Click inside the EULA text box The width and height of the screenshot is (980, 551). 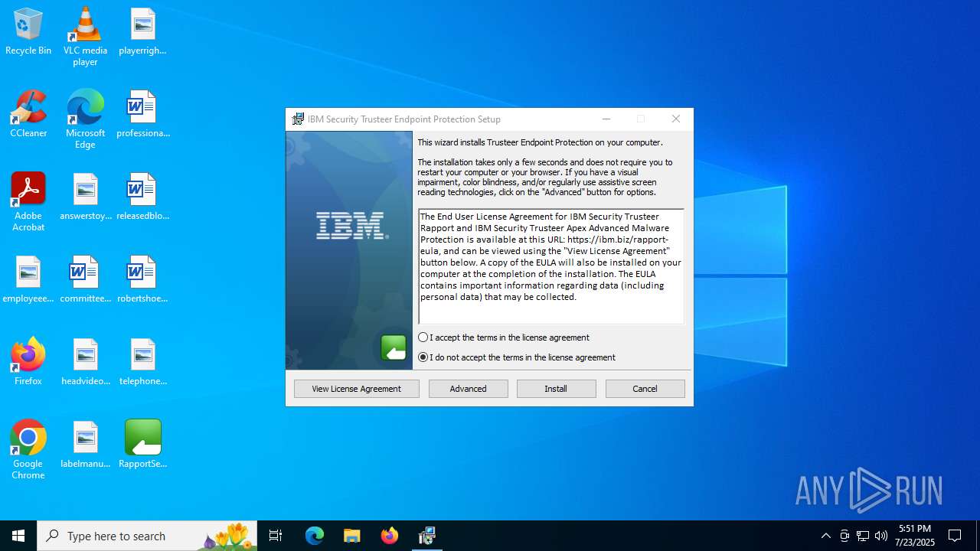pos(551,266)
